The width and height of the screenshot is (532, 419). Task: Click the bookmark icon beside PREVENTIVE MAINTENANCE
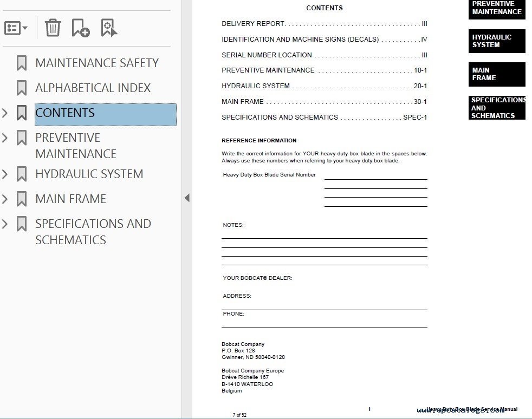coord(22,138)
